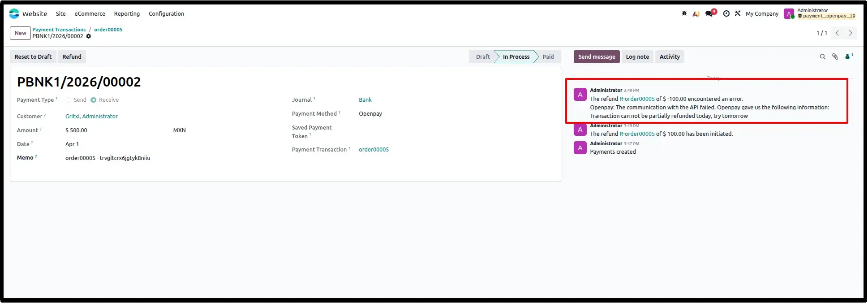Select the Receive payment type radio
Screen dimensions: 868x303
[93, 100]
